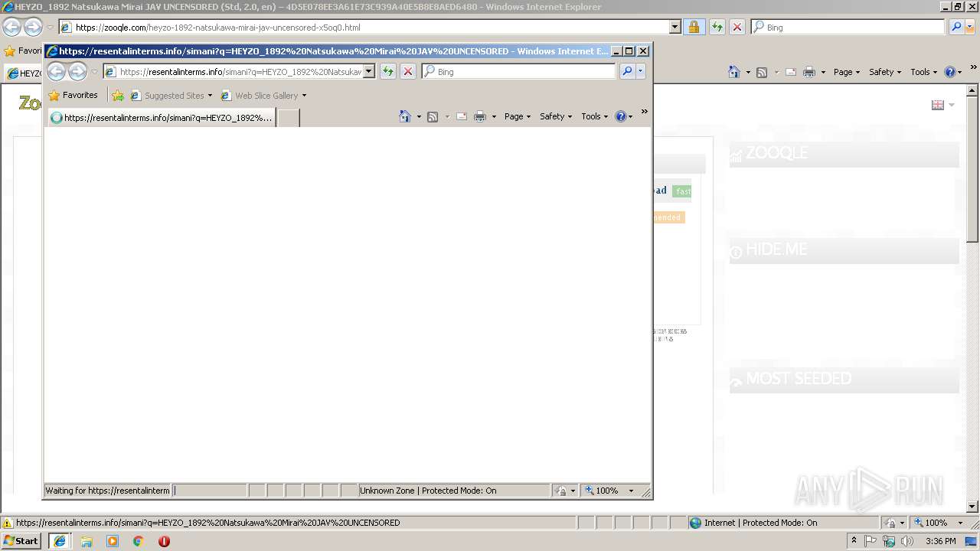Click Forward button in main IE window

coord(33,28)
